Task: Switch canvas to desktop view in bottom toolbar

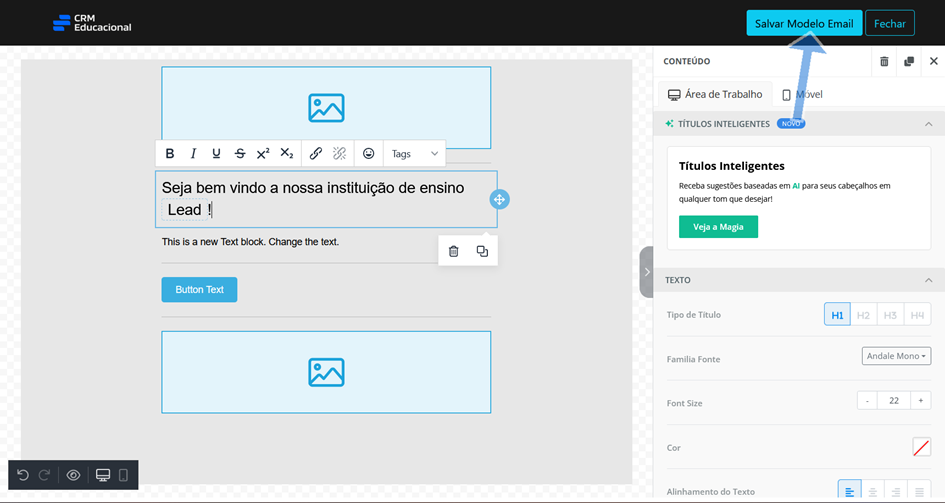Action: click(103, 475)
